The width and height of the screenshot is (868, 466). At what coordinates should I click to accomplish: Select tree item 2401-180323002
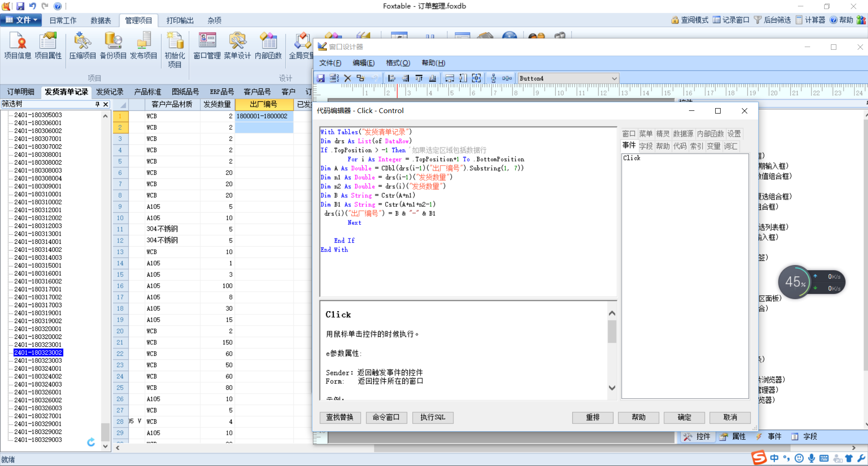[38, 352]
